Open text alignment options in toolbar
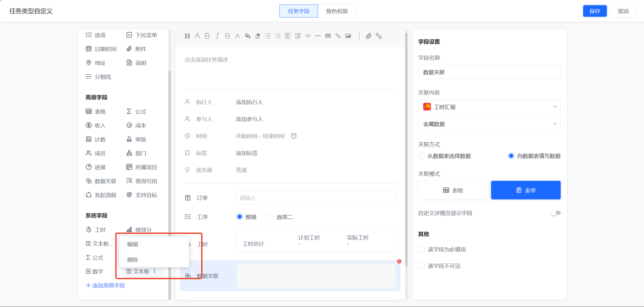The width and height of the screenshot is (644, 307). pyautogui.click(x=288, y=36)
